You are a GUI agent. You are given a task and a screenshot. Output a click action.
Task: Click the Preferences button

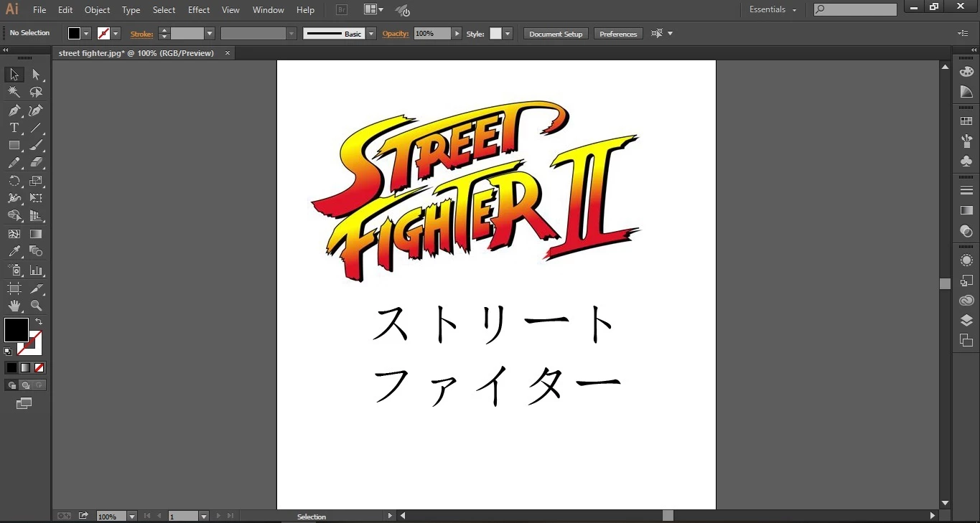pyautogui.click(x=618, y=34)
